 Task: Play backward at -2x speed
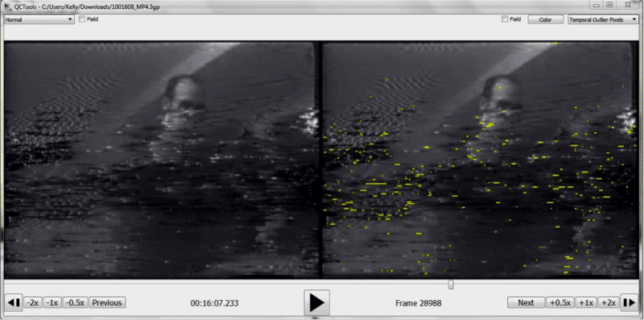coord(32,303)
